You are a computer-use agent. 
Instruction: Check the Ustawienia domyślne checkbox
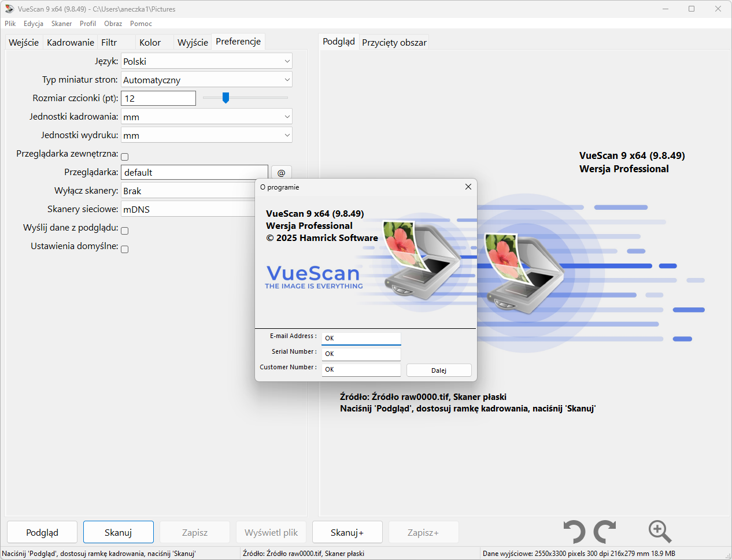(124, 249)
